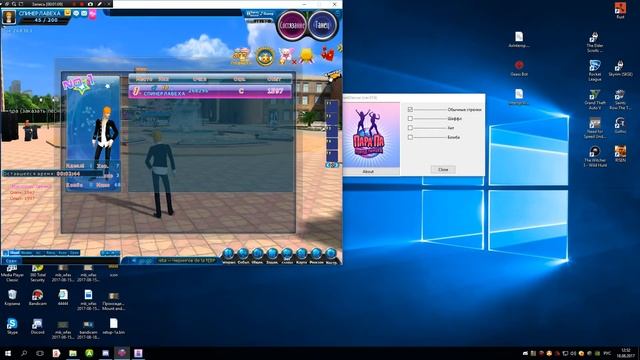Open the Карта round menu button
Screen dimensions: 640x360
[302, 254]
